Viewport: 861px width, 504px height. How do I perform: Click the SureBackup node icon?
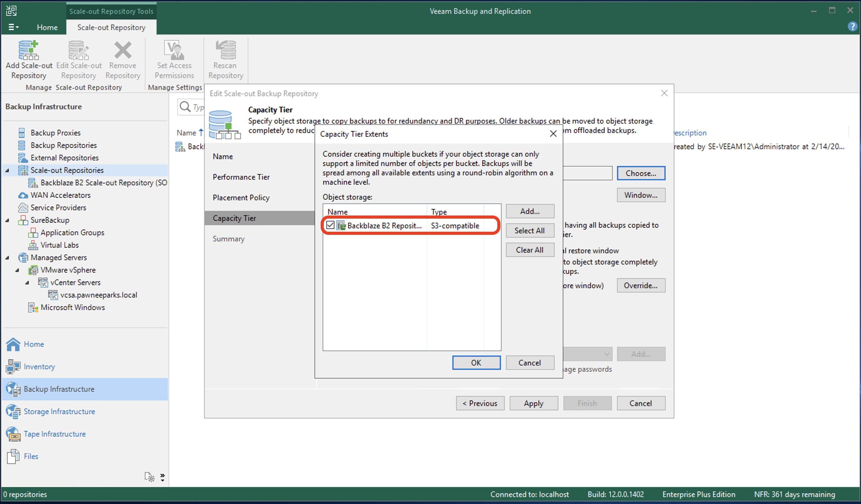pos(23,220)
